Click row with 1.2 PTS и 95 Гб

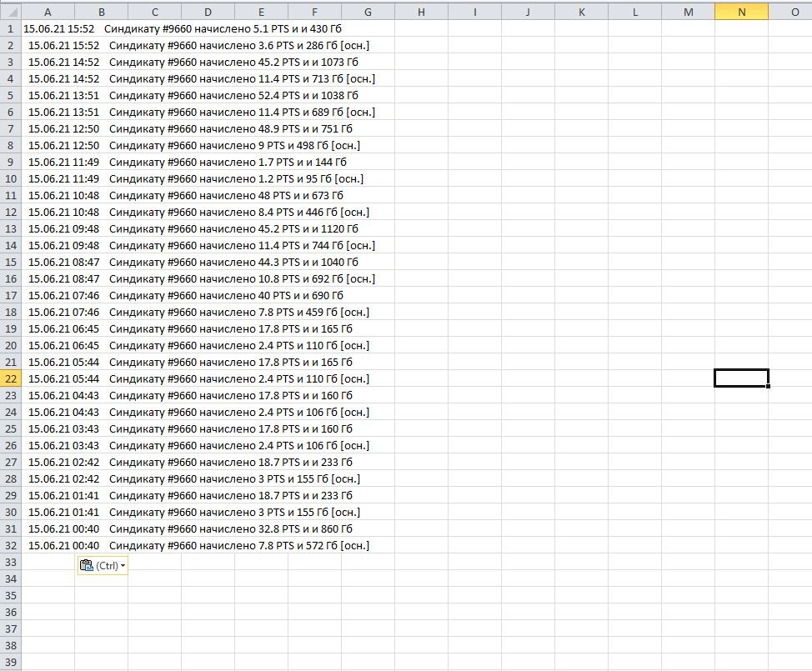(196, 178)
